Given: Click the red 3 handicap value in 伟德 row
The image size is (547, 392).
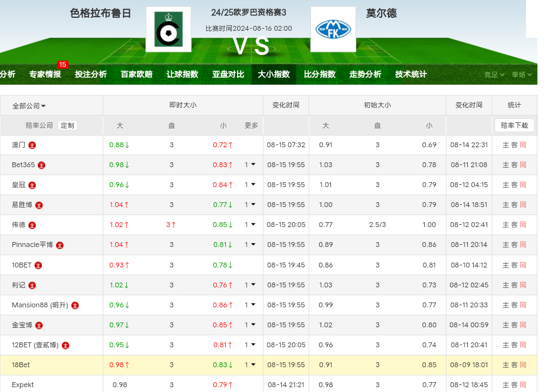Looking at the screenshot, I should click(x=171, y=225).
